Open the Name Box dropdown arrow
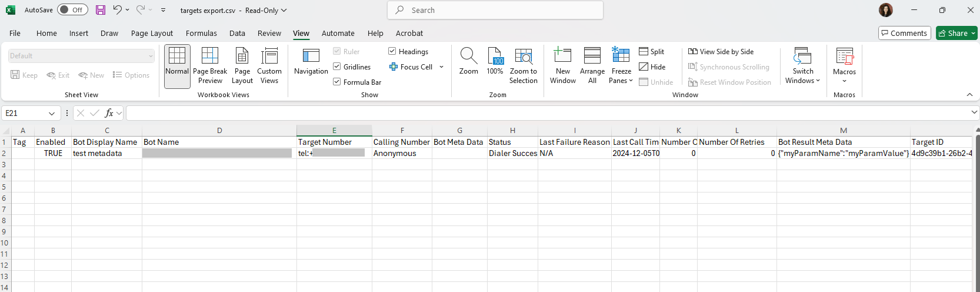The height and width of the screenshot is (292, 980). coord(52,113)
